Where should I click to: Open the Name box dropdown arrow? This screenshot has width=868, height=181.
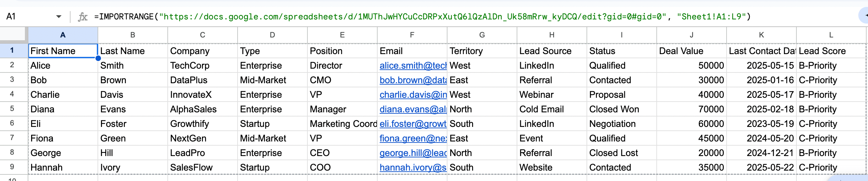point(59,17)
